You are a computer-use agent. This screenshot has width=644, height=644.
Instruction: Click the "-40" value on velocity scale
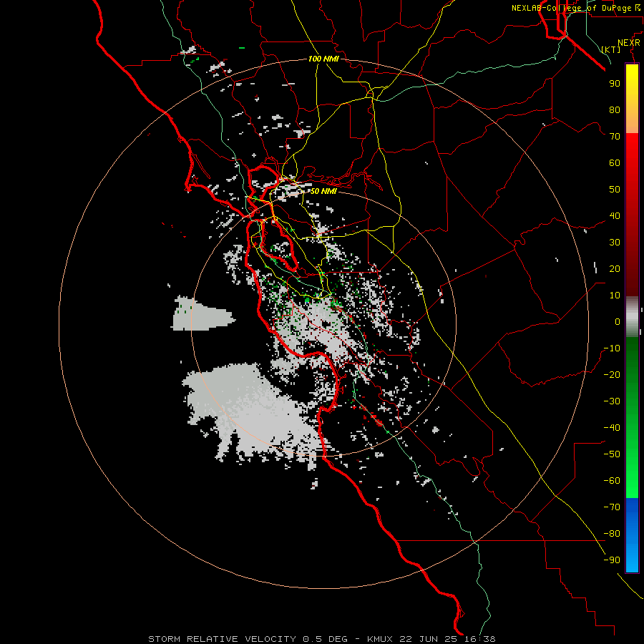612,428
